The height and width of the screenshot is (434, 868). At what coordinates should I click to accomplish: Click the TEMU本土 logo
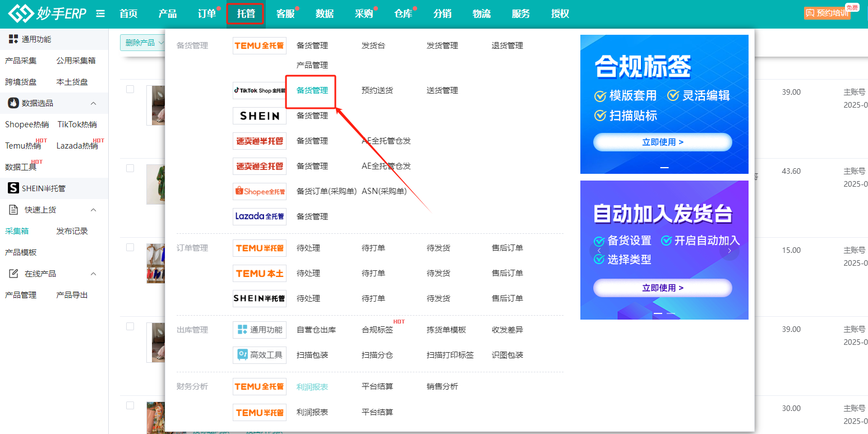tap(260, 273)
